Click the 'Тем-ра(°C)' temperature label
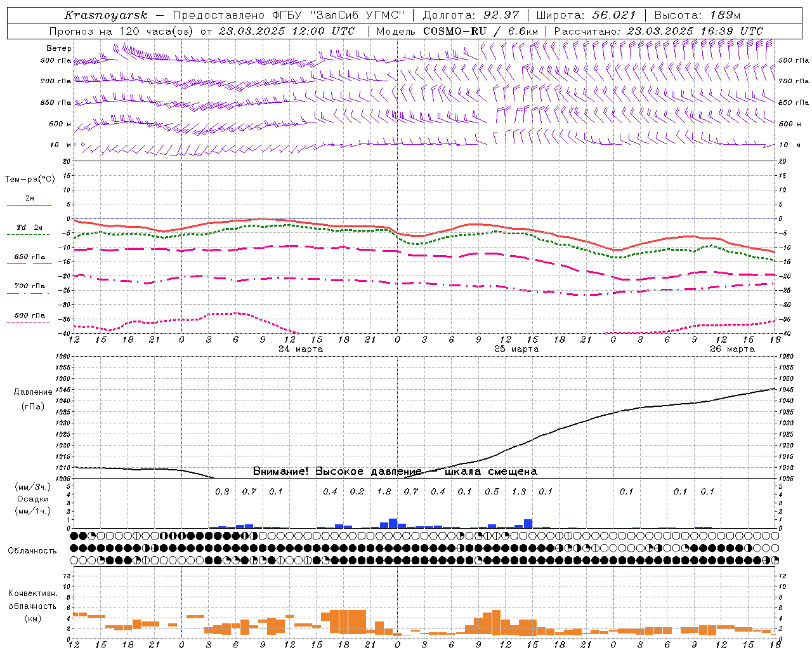The width and height of the screenshot is (812, 650). click(30, 180)
